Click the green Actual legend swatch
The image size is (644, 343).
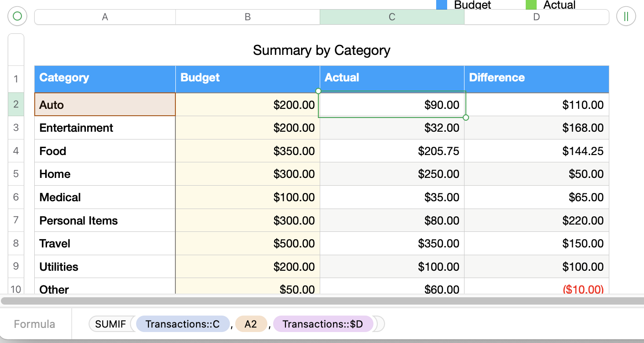coord(531,5)
